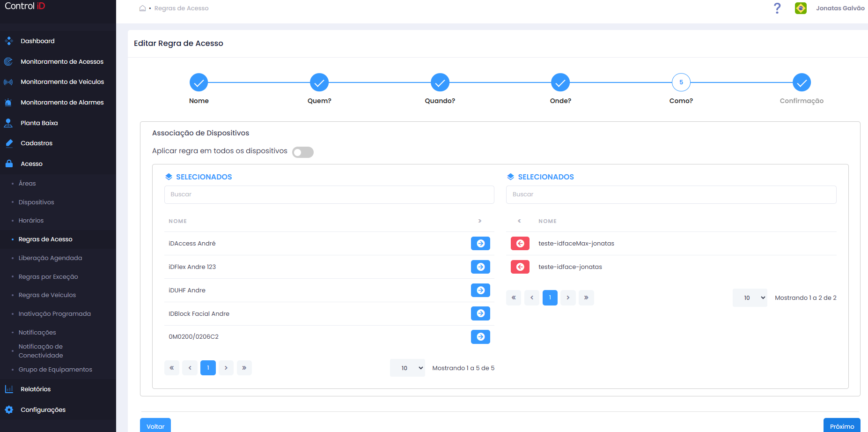Jump to step 5 Como?
This screenshot has width=868, height=432.
(x=681, y=82)
